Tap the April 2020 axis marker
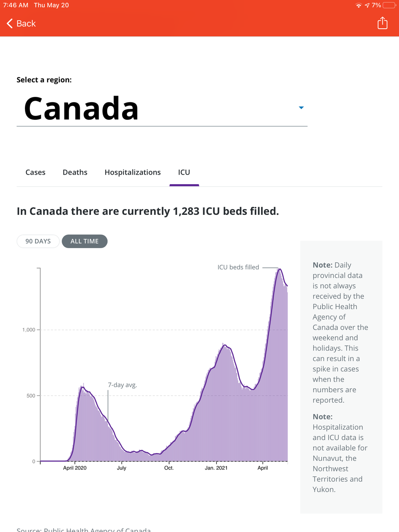Viewport: 399px width, 532px height. pos(75,468)
